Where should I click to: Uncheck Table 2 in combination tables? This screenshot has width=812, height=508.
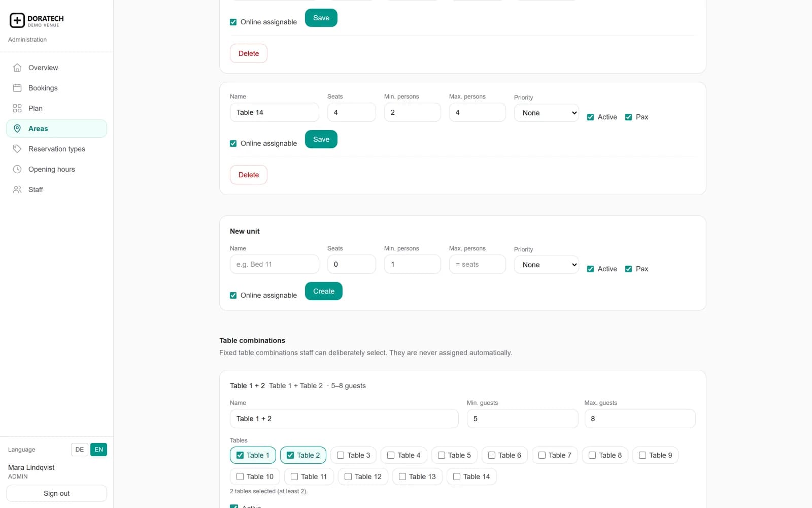303,455
